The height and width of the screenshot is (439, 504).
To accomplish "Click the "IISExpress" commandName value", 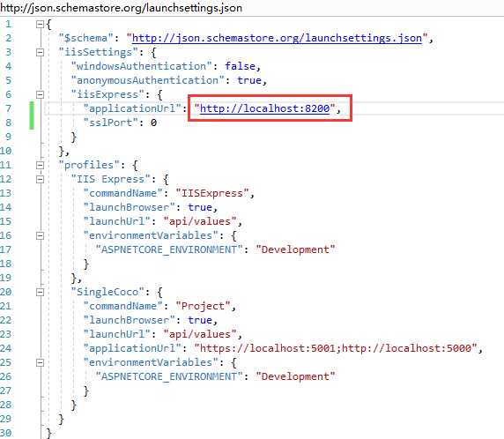I will (212, 193).
